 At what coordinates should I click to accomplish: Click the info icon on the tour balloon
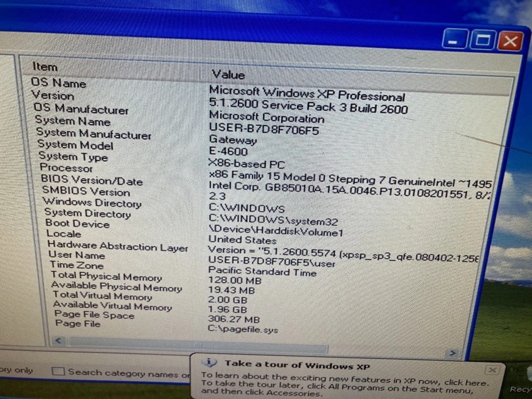(x=209, y=362)
